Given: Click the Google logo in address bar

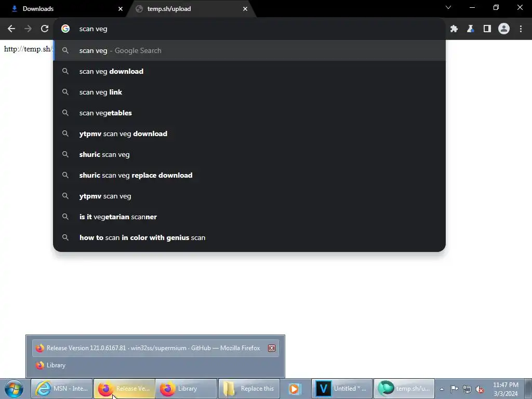Looking at the screenshot, I should click(x=65, y=29).
